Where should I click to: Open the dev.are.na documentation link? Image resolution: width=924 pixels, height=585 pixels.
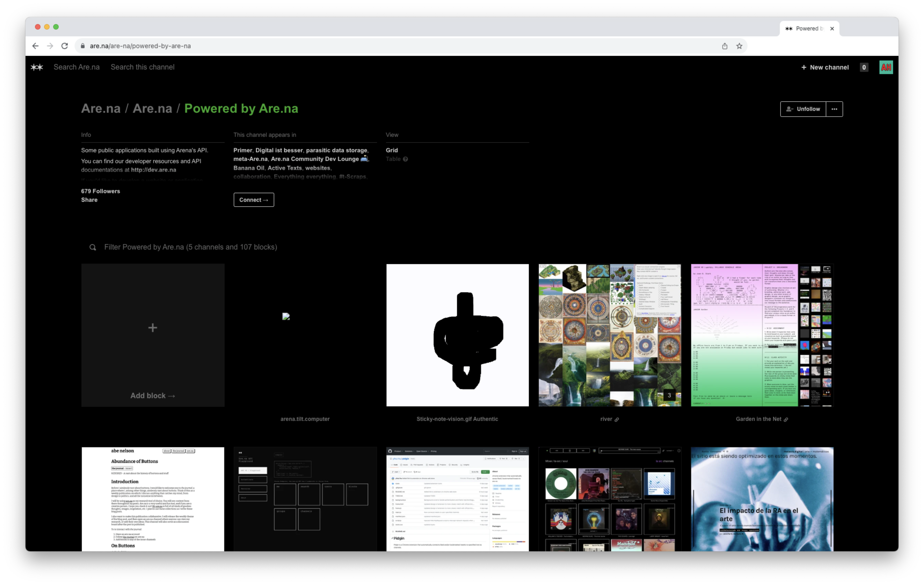153,170
